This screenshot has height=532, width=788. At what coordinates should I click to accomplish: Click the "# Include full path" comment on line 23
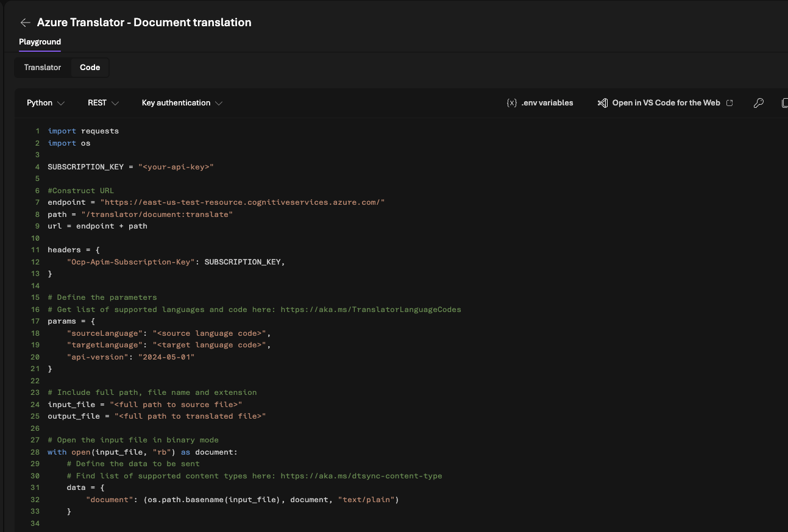(152, 392)
